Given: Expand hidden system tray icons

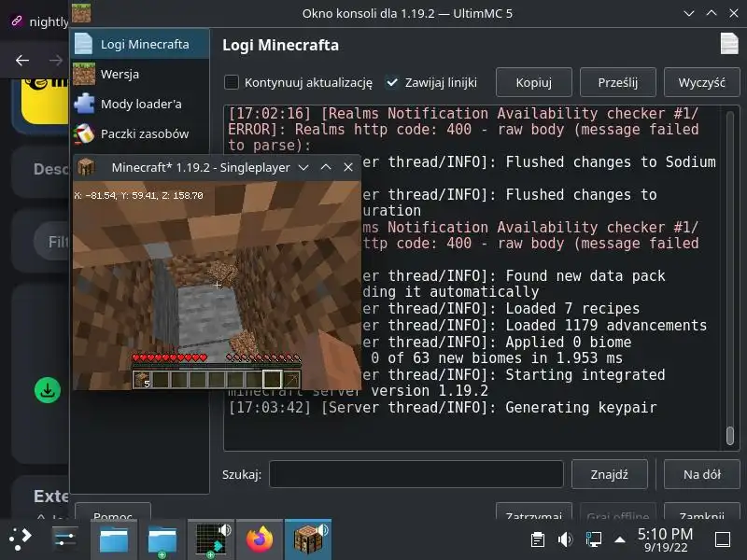Looking at the screenshot, I should [620, 539].
